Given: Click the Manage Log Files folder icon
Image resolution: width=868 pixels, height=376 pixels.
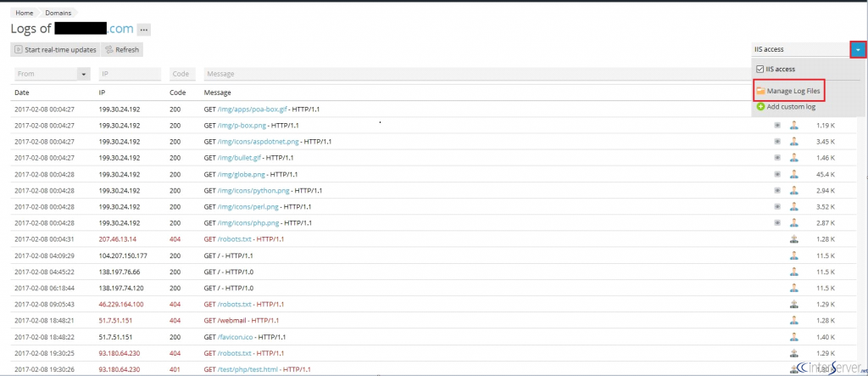Looking at the screenshot, I should click(760, 91).
